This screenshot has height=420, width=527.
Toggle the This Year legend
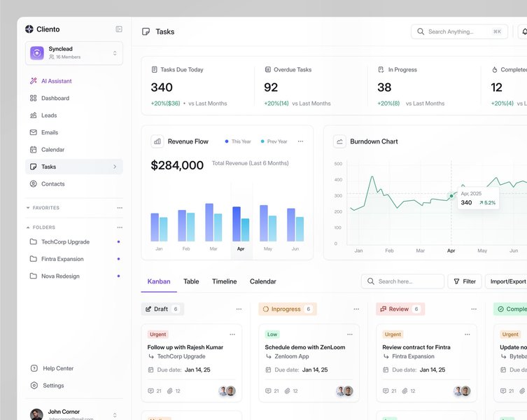(238, 141)
